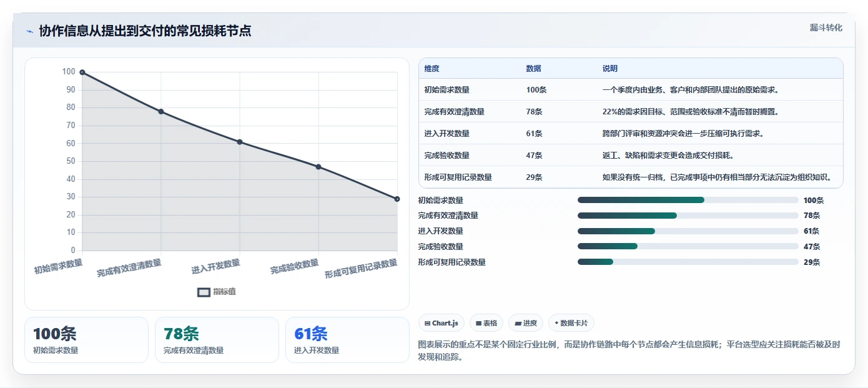Click the description starting 22%的需求因目标
The image size is (868, 388).
[690, 112]
